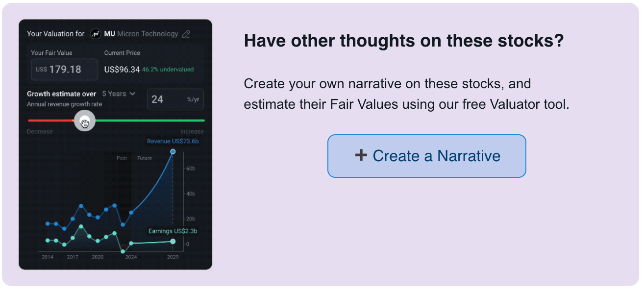Click the Decrease label under the slider

(x=40, y=132)
